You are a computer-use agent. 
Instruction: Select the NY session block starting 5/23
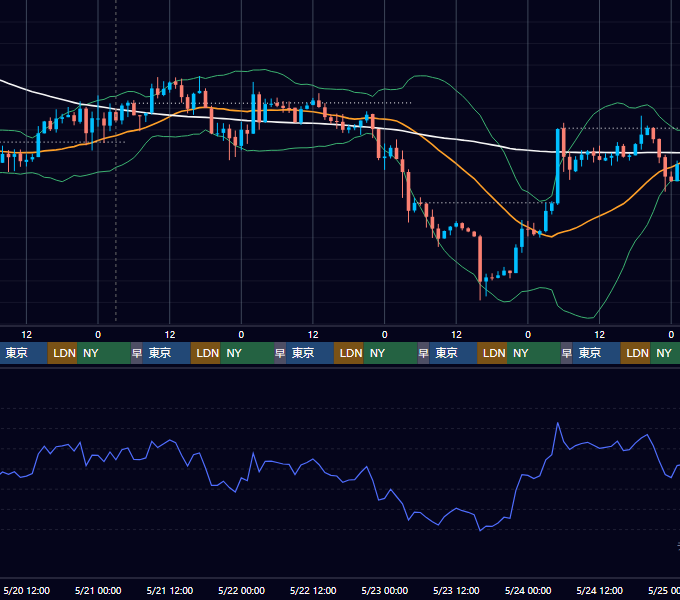point(534,353)
